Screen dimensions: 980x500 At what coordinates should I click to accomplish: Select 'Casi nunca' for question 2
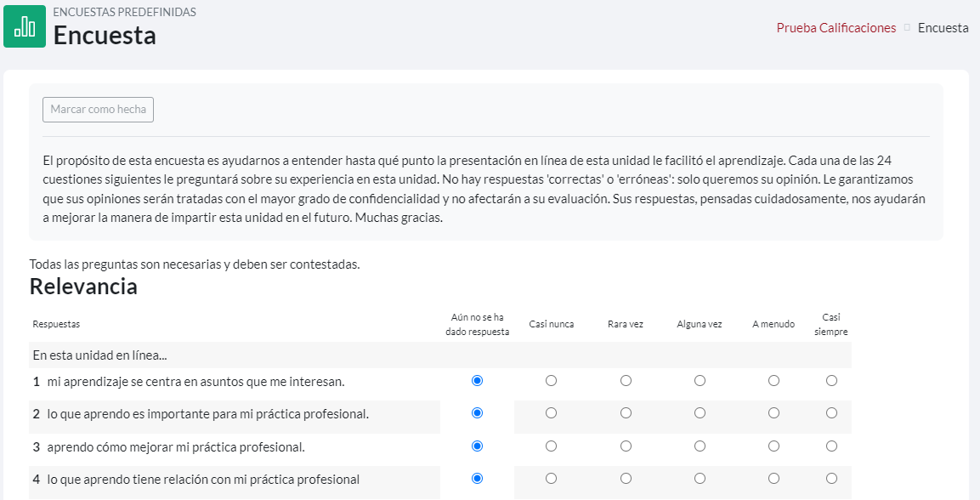point(551,413)
